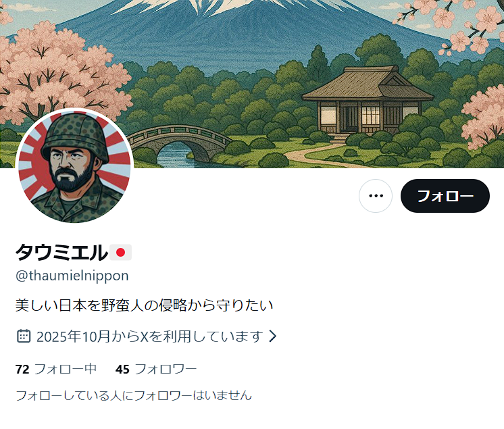504x429 pixels.
Task: Click the calendar icon beside join date
Action: tap(24, 336)
